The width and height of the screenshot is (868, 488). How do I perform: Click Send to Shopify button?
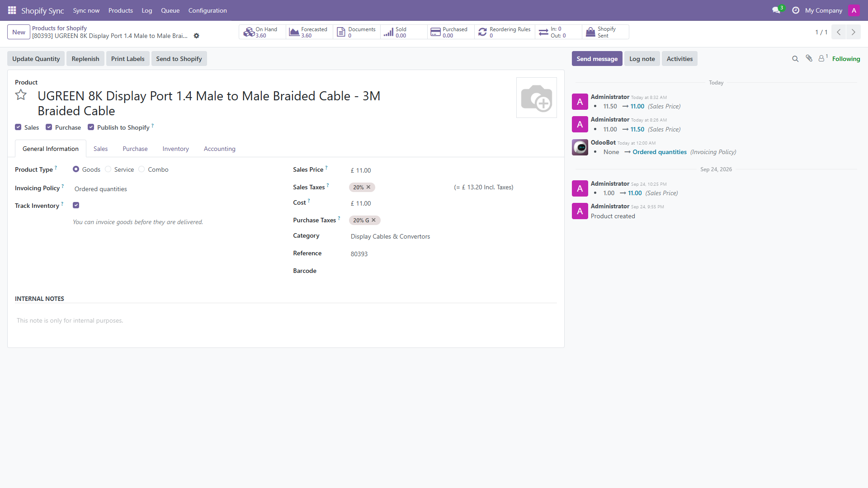pos(179,59)
